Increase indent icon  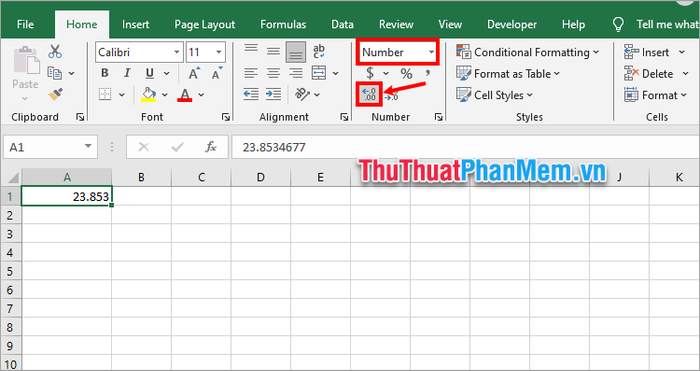click(x=273, y=94)
